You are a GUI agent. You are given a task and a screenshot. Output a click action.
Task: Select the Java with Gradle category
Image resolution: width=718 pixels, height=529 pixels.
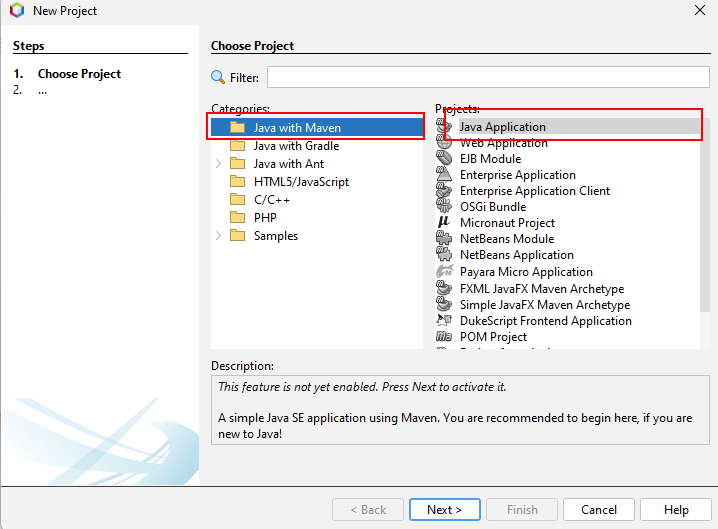pos(296,146)
